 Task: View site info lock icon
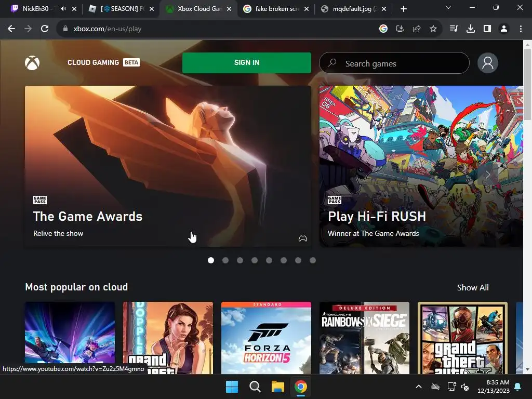(65, 29)
